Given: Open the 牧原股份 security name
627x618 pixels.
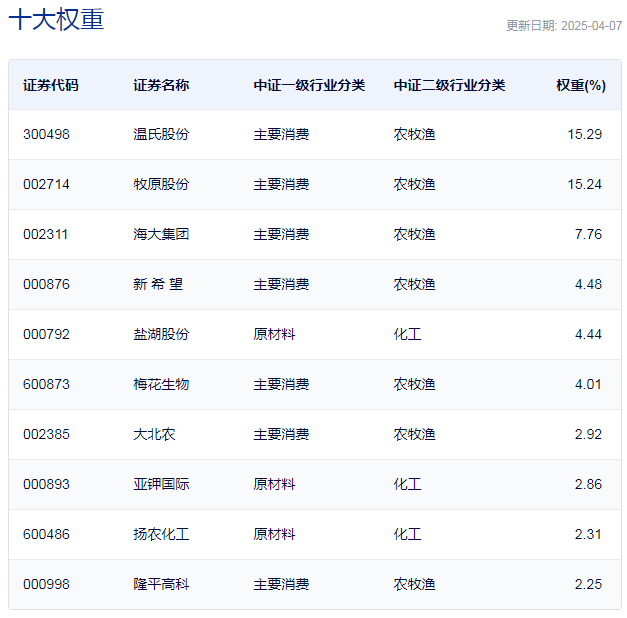Looking at the screenshot, I should click(160, 184).
